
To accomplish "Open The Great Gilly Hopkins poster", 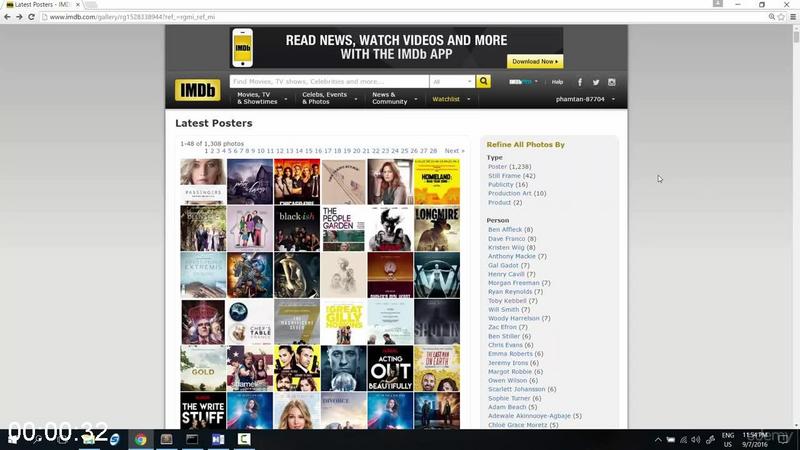I will [x=343, y=321].
